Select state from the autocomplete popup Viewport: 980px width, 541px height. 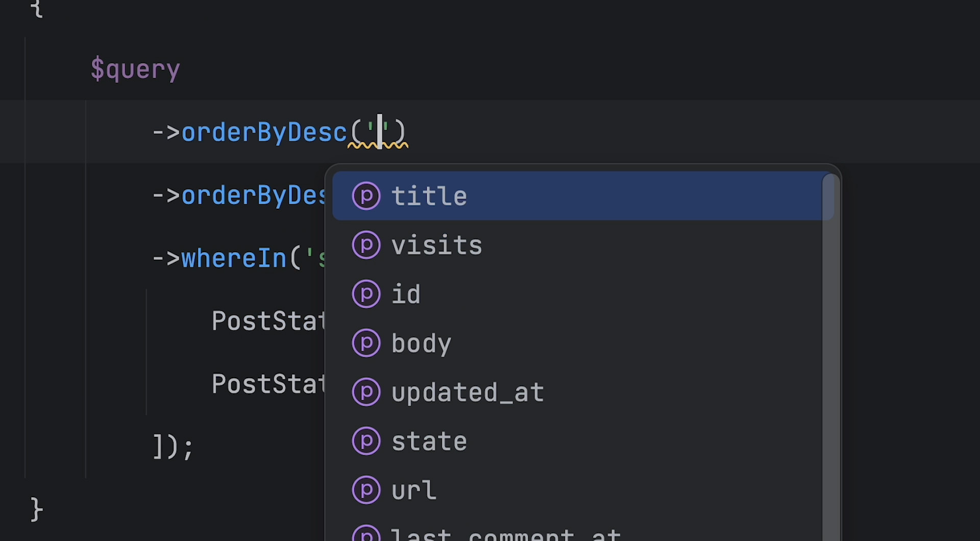[x=583, y=441]
